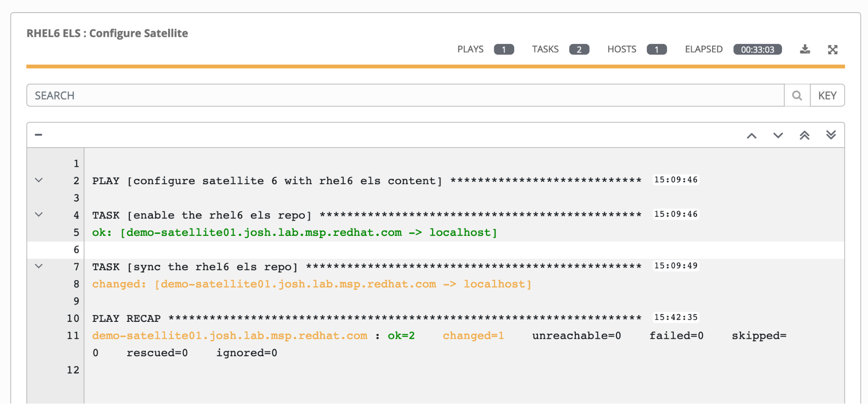Select the ok result line for localhost
868x404 pixels.
294,232
